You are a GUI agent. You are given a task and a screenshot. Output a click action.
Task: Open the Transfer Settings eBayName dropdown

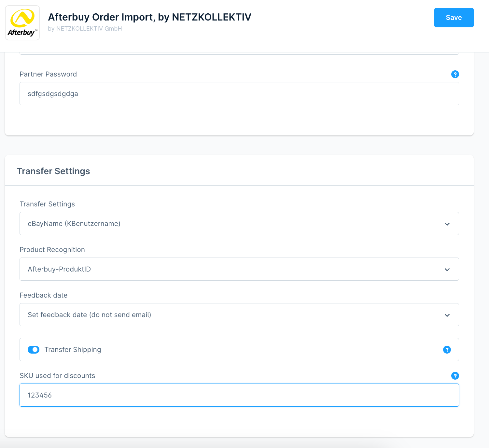[x=239, y=224]
